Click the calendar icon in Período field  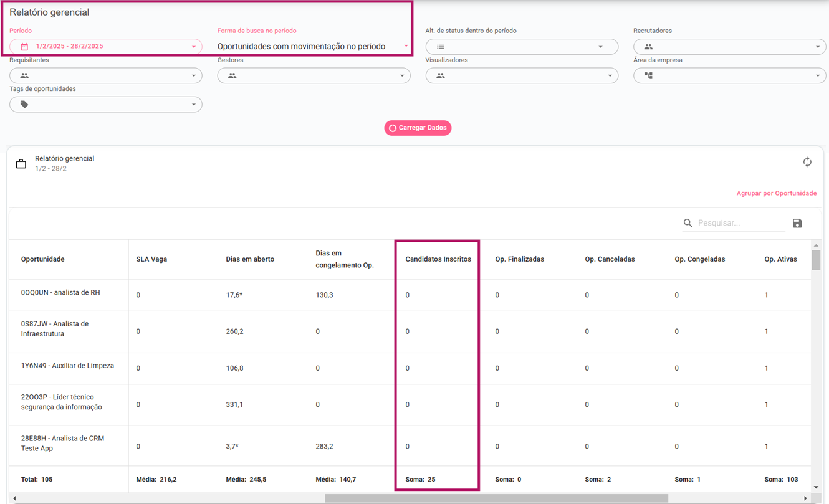pyautogui.click(x=24, y=47)
